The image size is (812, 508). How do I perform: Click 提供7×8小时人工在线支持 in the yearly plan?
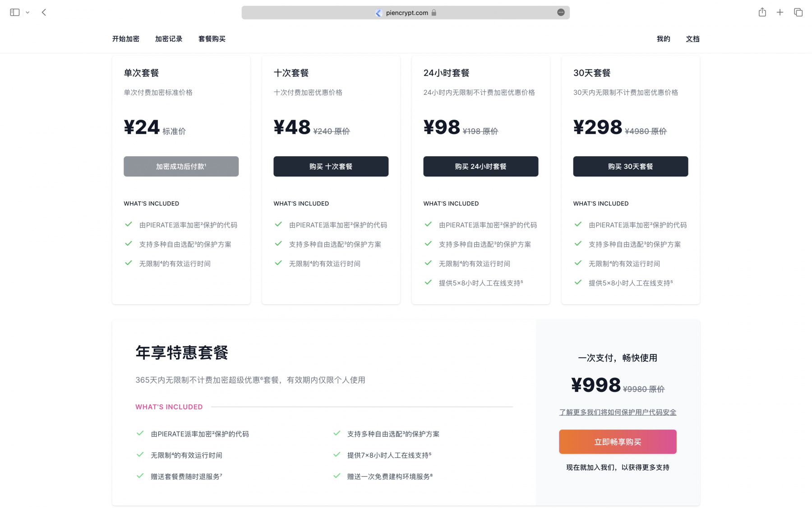click(x=389, y=455)
